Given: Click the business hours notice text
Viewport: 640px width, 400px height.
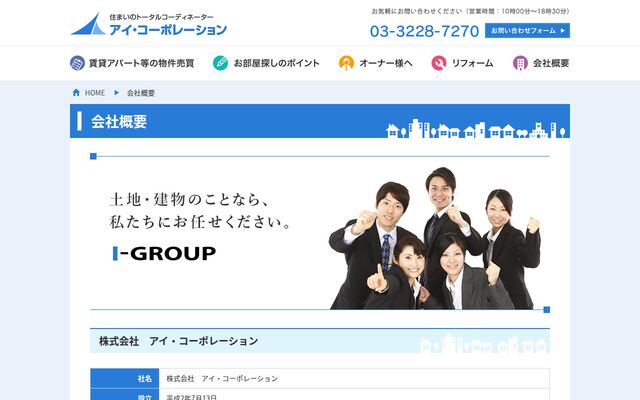Looking at the screenshot, I should click(470, 11).
